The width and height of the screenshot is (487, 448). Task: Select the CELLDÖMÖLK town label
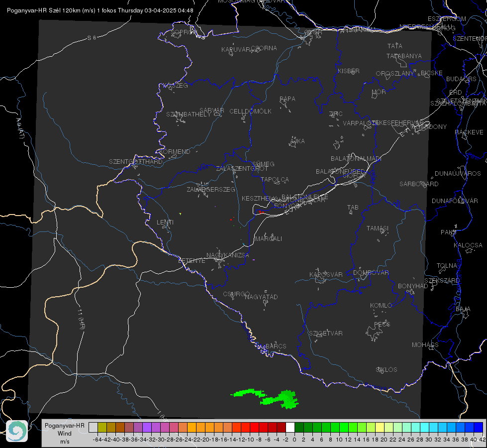click(250, 112)
